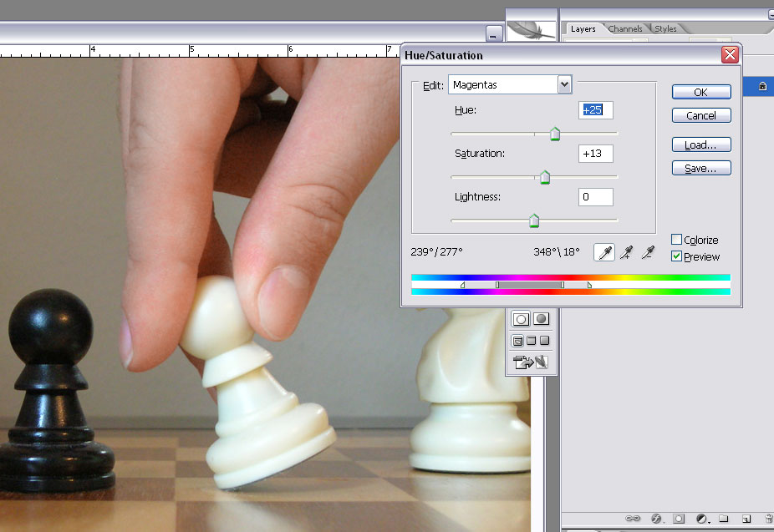Image resolution: width=774 pixels, height=532 pixels.
Task: Select the Add to Sample eyedropper
Action: (626, 252)
